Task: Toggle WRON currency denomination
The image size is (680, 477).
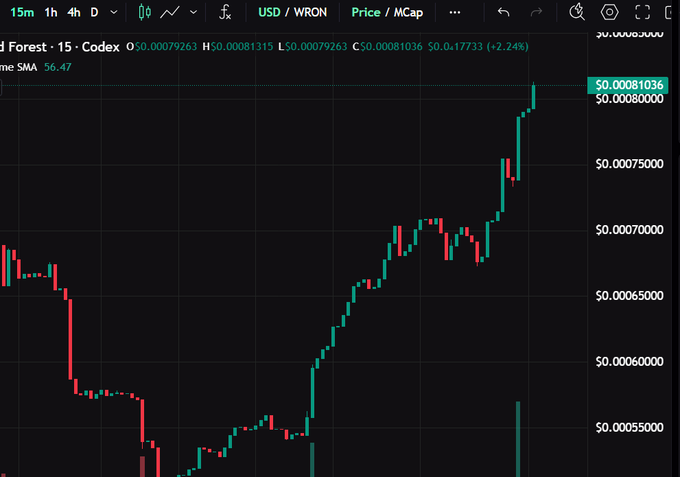Action: [x=310, y=13]
